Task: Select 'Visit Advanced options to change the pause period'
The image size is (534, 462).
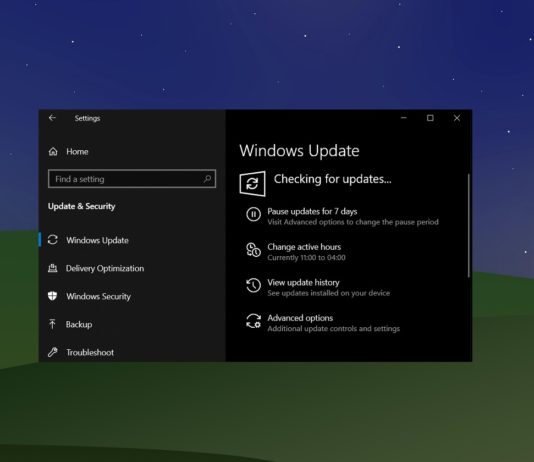Action: click(353, 222)
